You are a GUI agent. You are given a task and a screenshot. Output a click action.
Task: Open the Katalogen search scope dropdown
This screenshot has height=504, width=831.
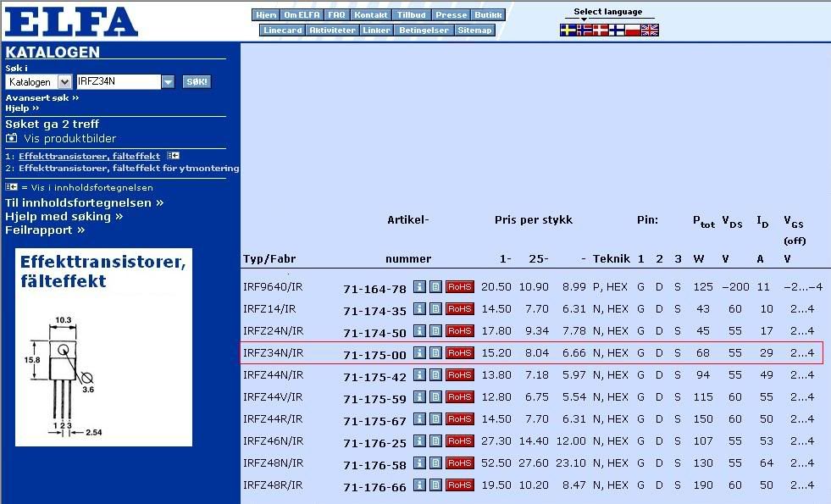coord(64,81)
